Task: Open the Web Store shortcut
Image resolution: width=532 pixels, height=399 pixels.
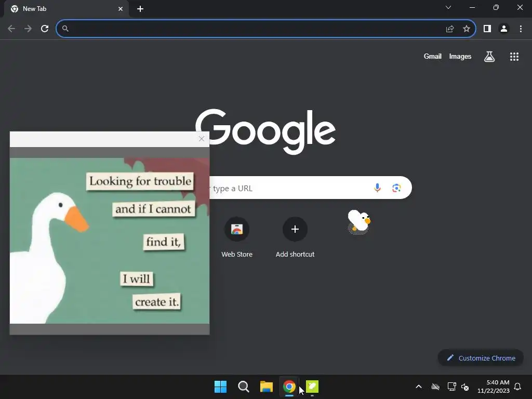Action: [x=237, y=237]
